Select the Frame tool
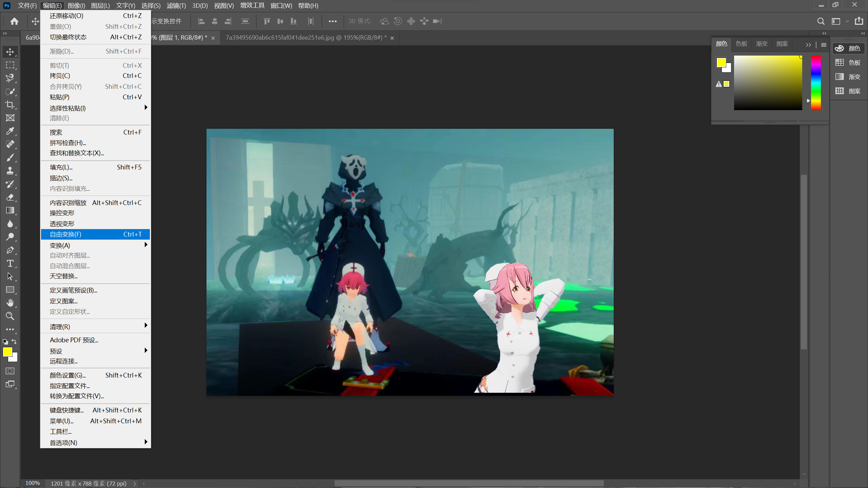Image resolution: width=868 pixels, height=488 pixels. 10,118
